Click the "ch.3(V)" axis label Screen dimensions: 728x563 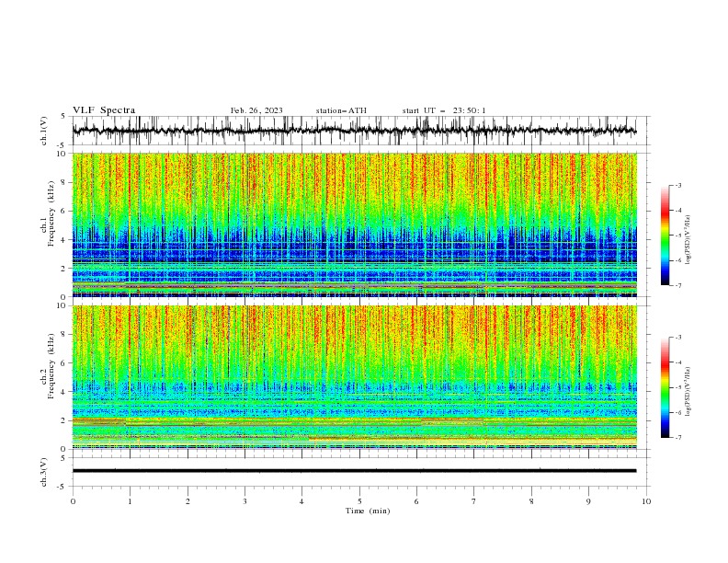(x=44, y=472)
